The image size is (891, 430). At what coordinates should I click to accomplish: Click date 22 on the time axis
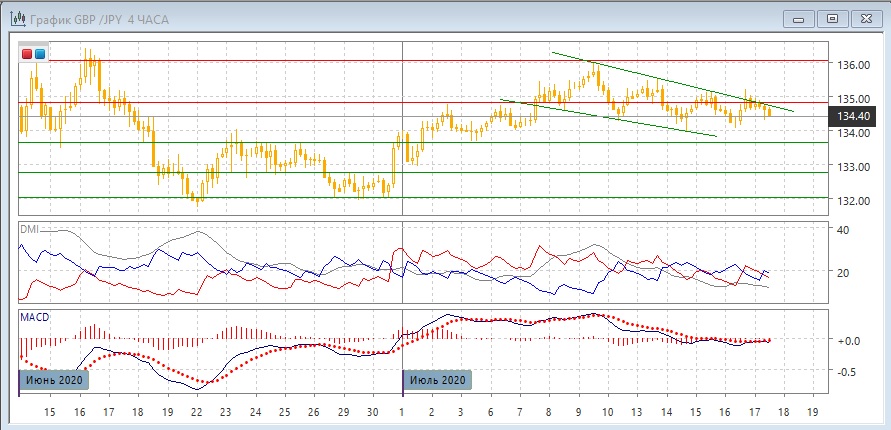195,412
